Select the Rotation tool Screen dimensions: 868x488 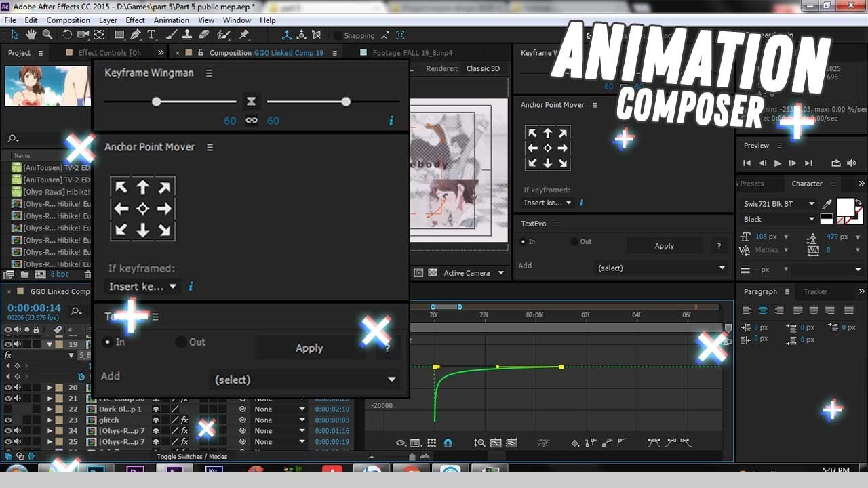click(66, 35)
